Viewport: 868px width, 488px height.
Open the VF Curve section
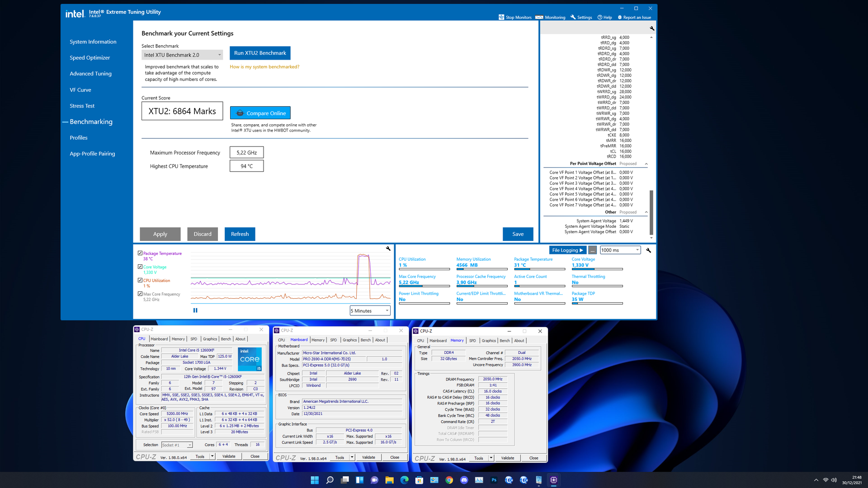click(x=80, y=90)
